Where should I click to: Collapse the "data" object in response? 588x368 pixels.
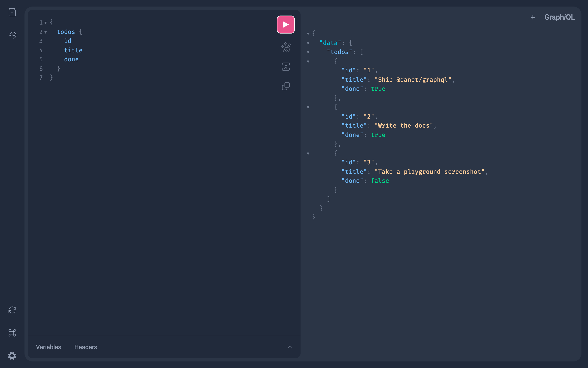[x=308, y=43]
